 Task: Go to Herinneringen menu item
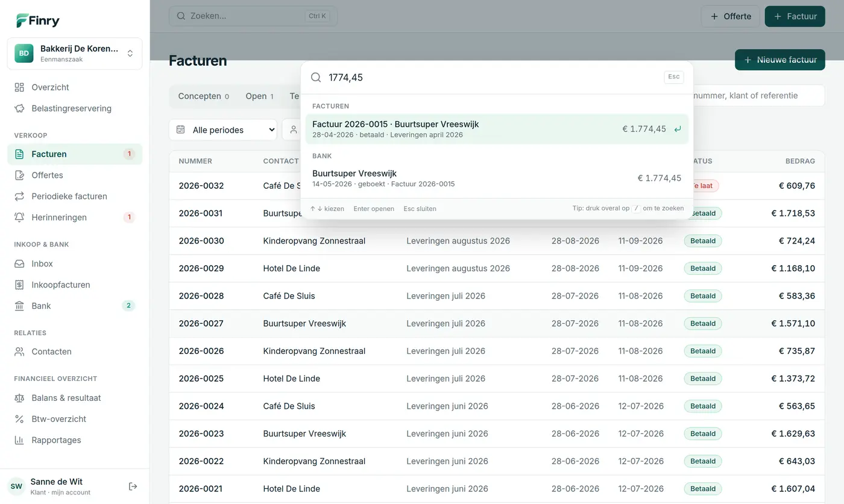75,218
